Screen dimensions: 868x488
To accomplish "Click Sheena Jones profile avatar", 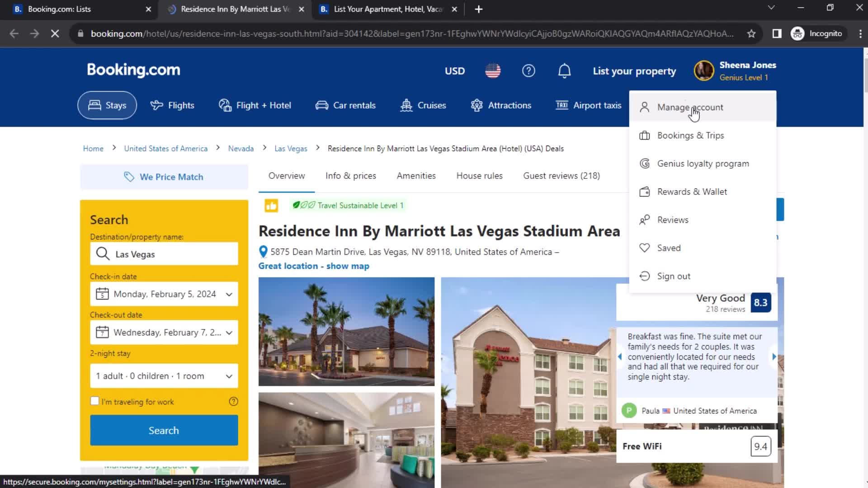I will click(704, 71).
